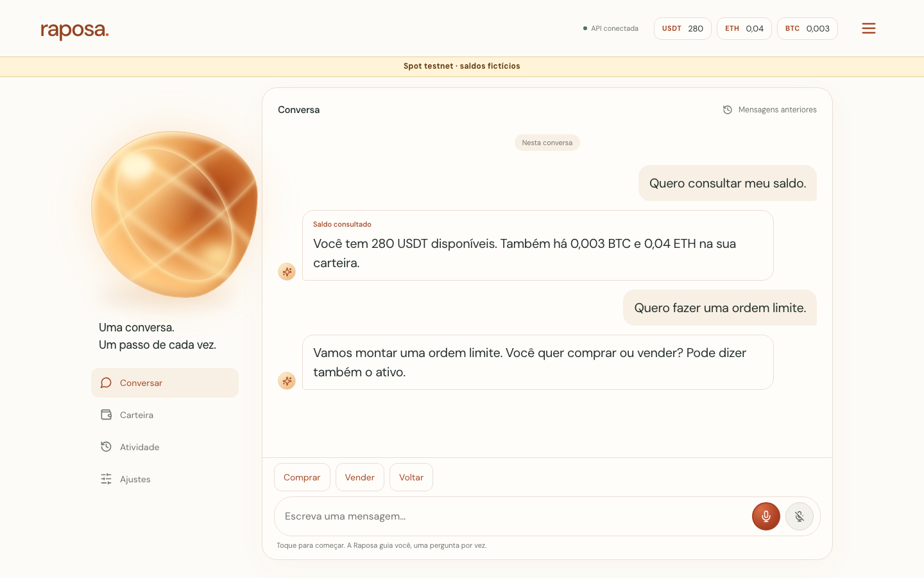
Task: Click the wallet icon beside Carteira
Action: click(107, 415)
